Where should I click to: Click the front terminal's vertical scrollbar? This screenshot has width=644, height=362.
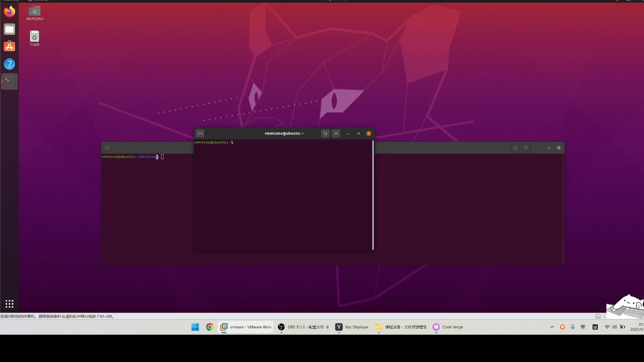pyautogui.click(x=373, y=195)
